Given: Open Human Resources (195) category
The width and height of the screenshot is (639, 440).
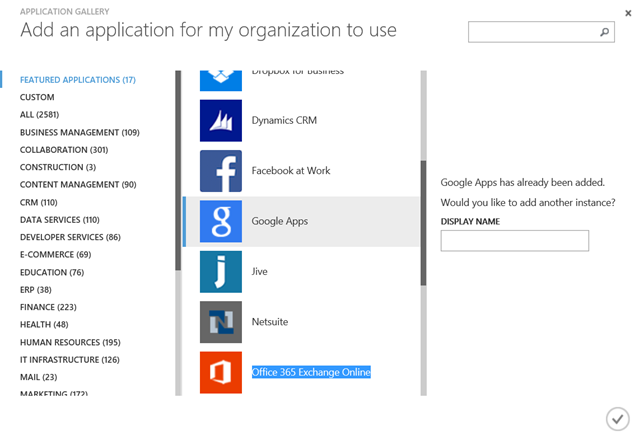Looking at the screenshot, I should click(70, 342).
